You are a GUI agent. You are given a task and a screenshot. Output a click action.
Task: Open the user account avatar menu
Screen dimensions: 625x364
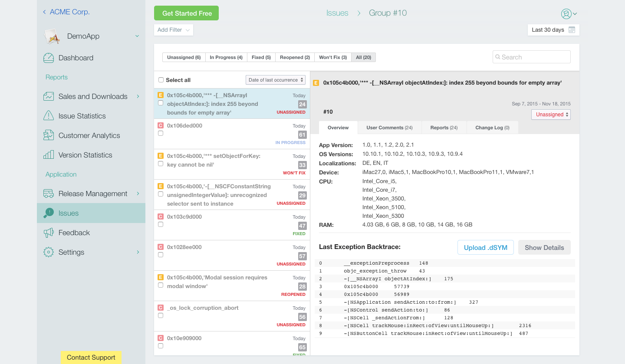[569, 14]
